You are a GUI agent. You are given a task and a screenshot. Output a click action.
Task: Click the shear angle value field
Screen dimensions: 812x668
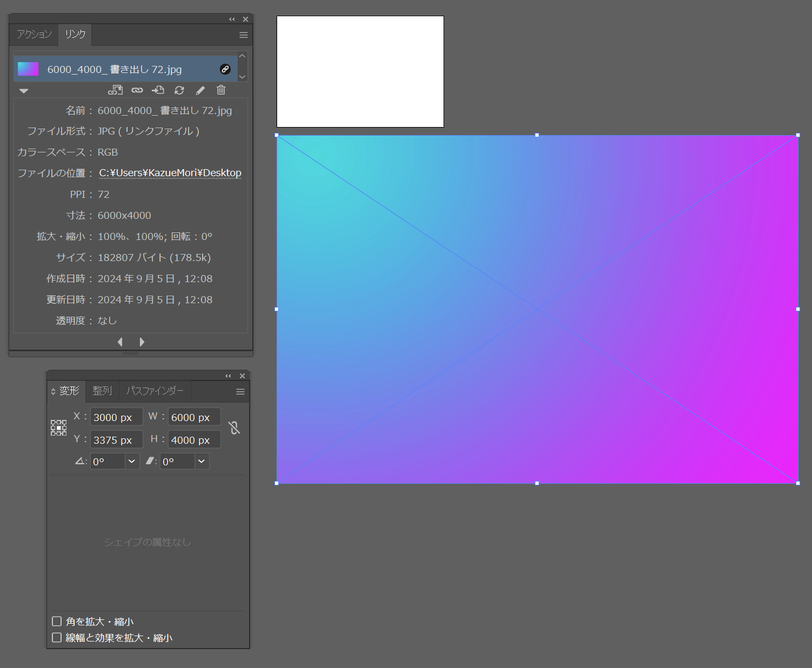(x=177, y=462)
